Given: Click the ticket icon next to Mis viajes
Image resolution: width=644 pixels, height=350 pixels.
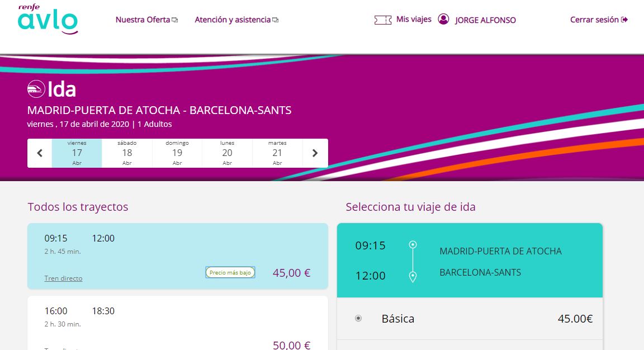Looking at the screenshot, I should point(382,20).
